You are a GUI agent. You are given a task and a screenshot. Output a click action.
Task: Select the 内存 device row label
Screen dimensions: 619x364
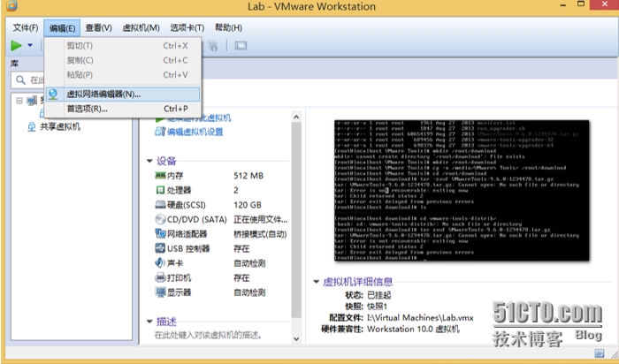pyautogui.click(x=175, y=176)
